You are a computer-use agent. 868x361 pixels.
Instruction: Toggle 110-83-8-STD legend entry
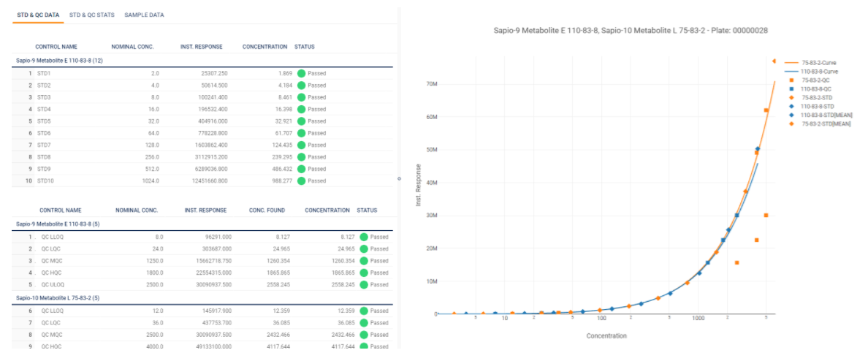click(x=812, y=106)
